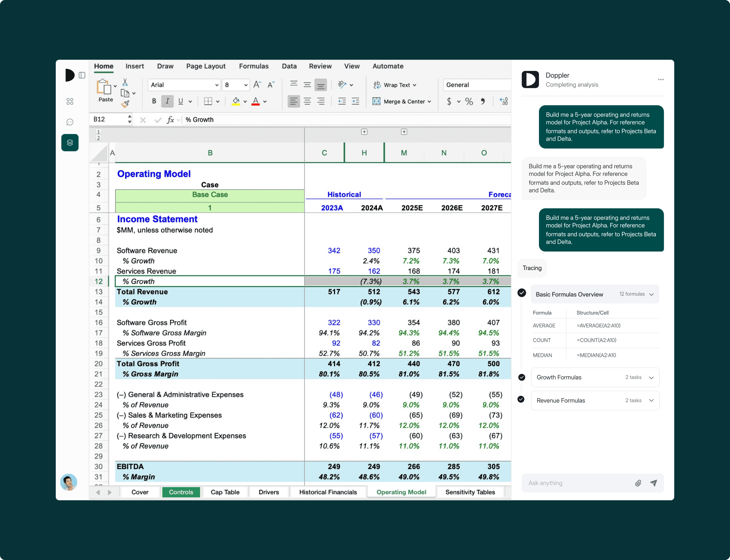
Task: Open the layers icon in the left sidebar
Action: coord(70,143)
